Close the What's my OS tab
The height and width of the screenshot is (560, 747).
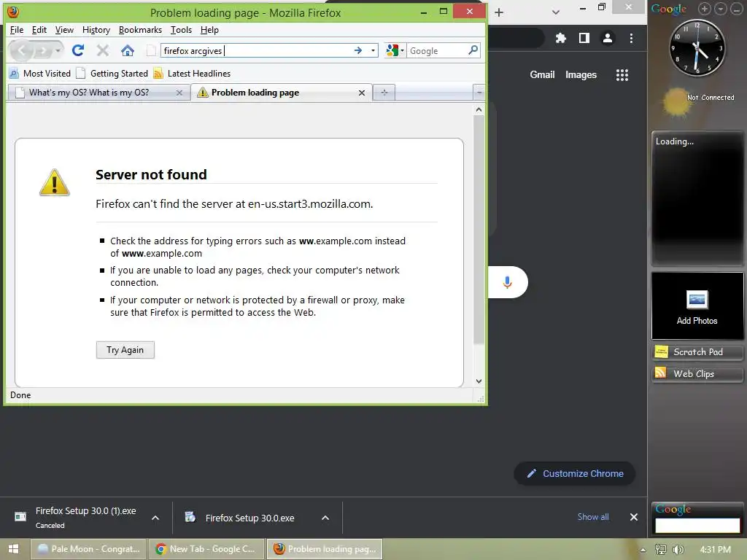coord(179,93)
